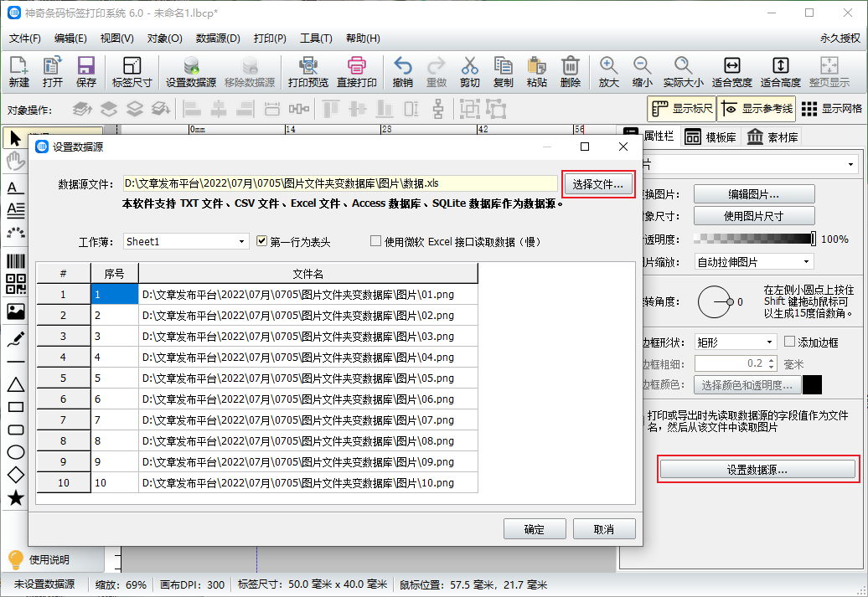
Task: Select the pen drawing tool in toolbox
Action: point(15,339)
